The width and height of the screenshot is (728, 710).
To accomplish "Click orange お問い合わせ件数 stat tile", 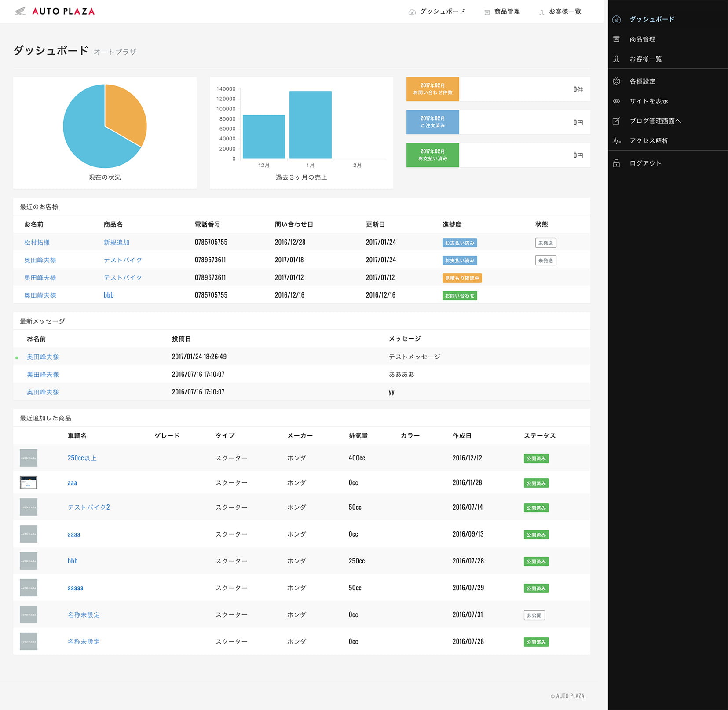I will (x=433, y=89).
